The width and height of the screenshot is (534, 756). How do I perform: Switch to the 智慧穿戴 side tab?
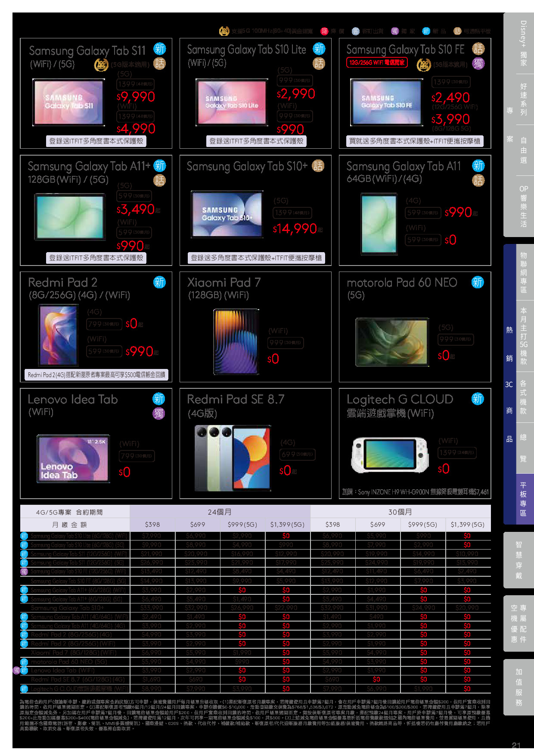[518, 560]
